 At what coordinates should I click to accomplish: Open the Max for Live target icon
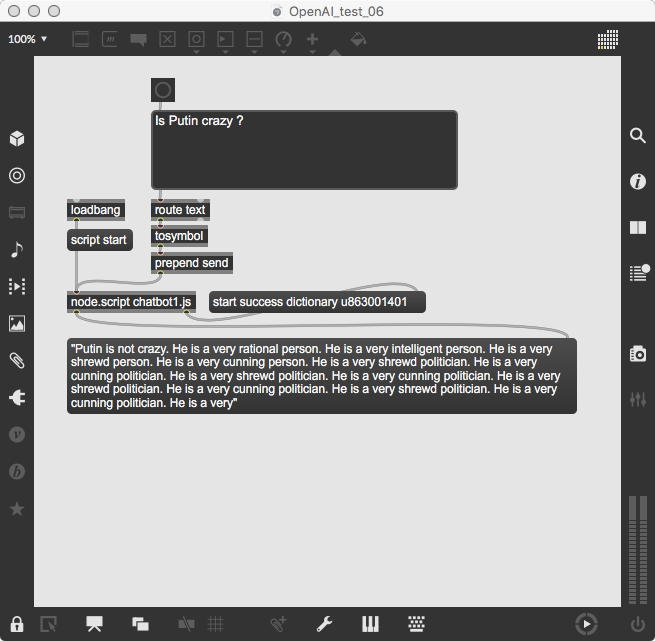(17, 176)
